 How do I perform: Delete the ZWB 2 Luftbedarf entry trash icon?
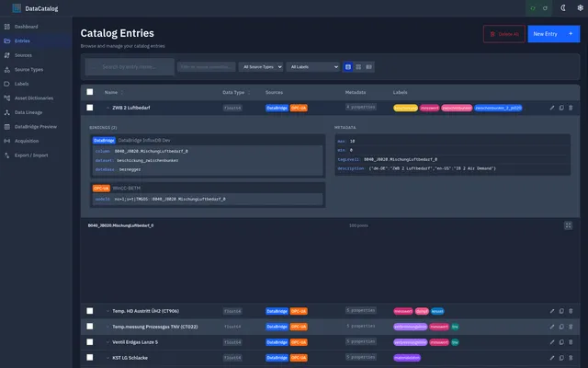pos(571,108)
